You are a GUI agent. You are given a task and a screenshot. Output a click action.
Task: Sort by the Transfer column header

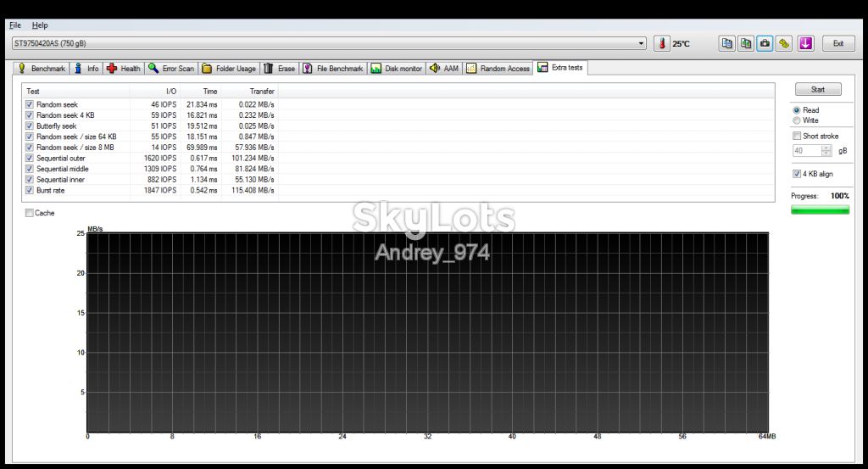pyautogui.click(x=249, y=92)
